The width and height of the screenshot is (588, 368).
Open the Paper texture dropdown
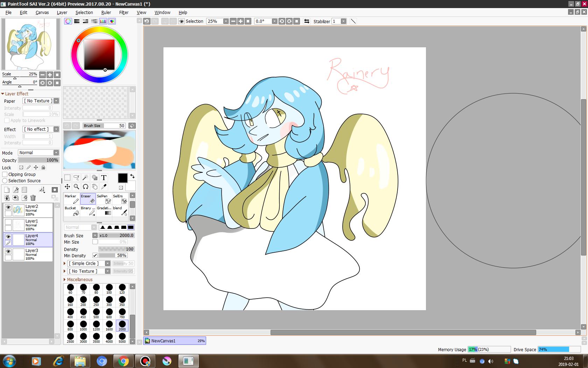[56, 101]
